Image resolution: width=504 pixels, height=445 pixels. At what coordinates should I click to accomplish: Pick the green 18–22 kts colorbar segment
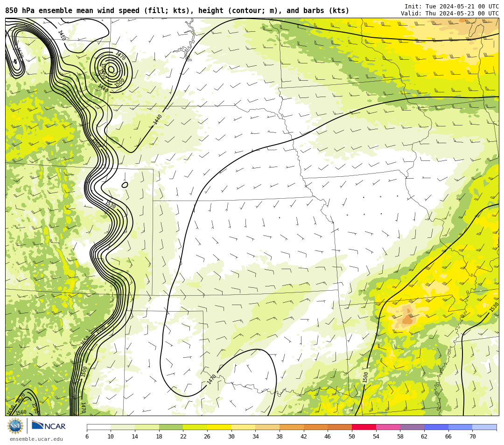171,427
